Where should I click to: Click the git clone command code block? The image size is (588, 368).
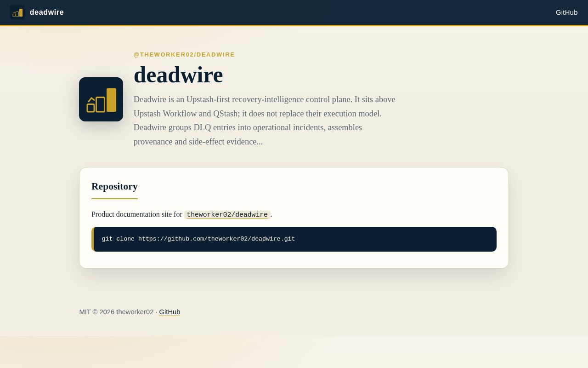pyautogui.click(x=294, y=239)
